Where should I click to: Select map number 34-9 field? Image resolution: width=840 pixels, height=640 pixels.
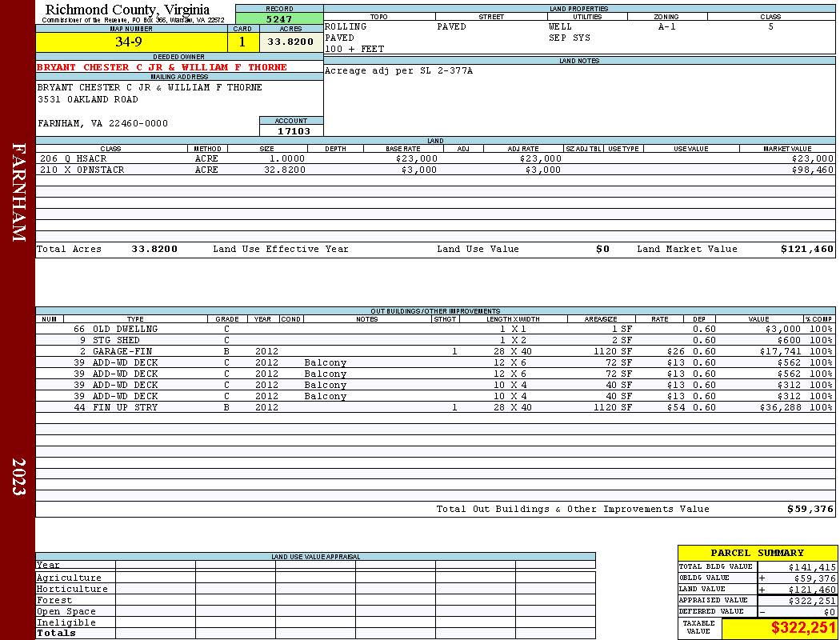tap(131, 42)
